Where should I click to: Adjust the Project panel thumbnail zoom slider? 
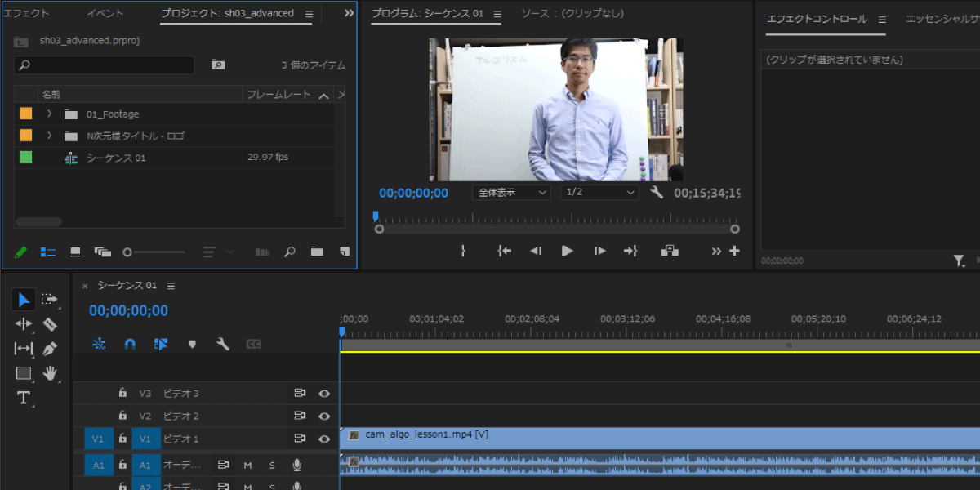point(128,252)
